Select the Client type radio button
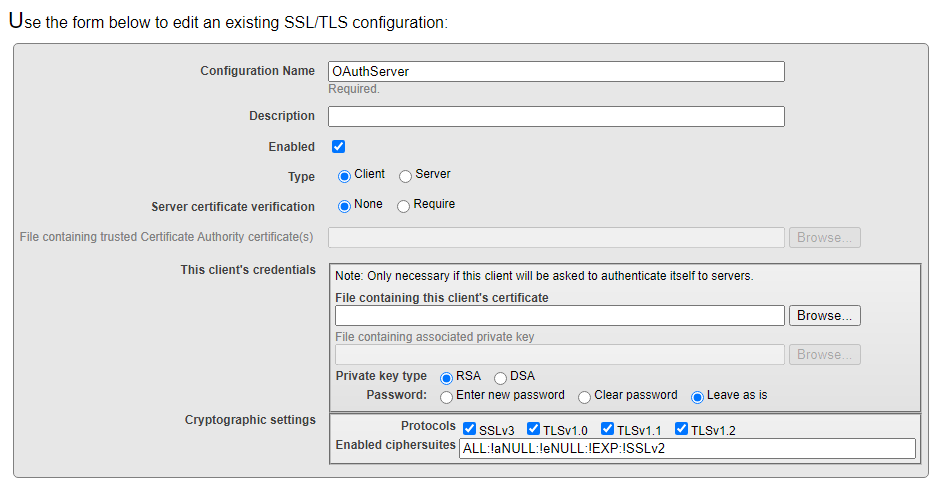 pyautogui.click(x=344, y=176)
